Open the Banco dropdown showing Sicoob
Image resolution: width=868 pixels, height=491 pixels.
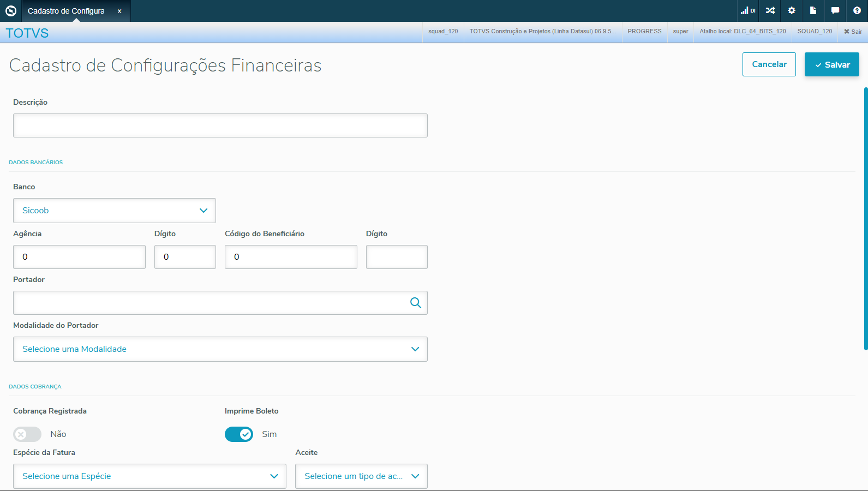[115, 211]
